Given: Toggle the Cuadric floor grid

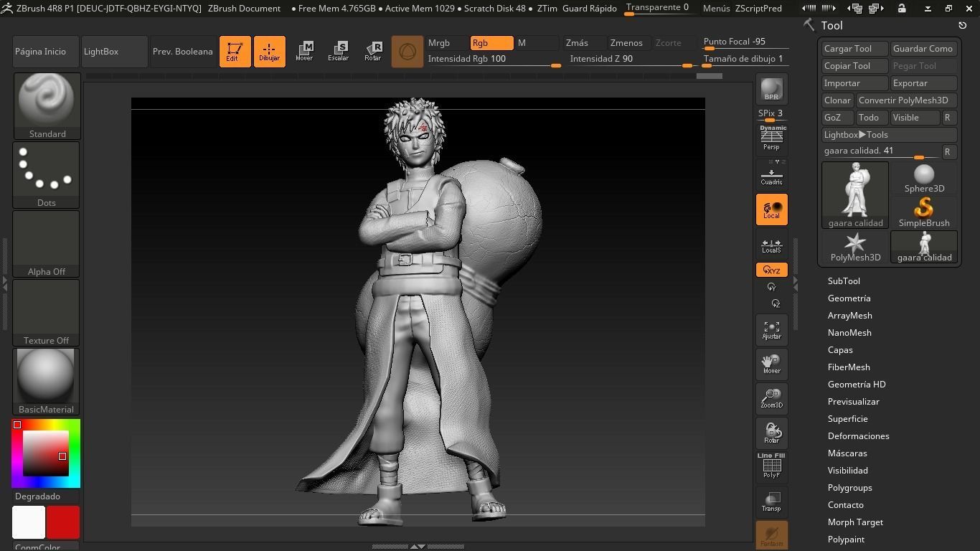Looking at the screenshot, I should [771, 174].
